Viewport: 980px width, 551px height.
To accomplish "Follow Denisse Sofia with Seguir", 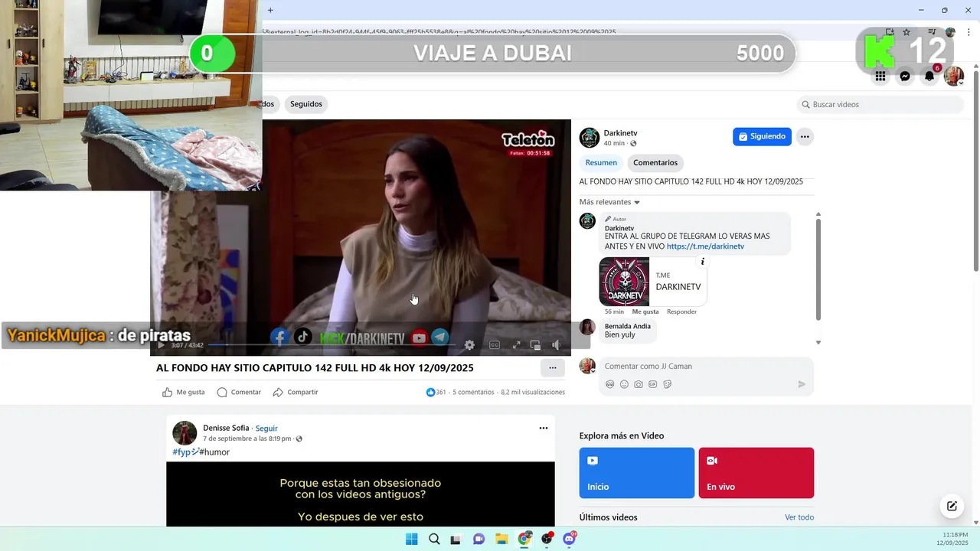I will (266, 429).
